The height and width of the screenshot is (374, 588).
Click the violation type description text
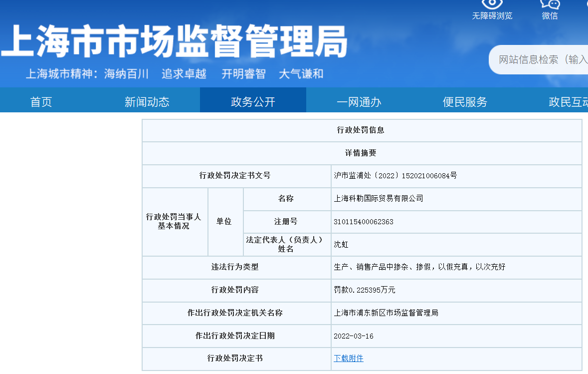[419, 267]
